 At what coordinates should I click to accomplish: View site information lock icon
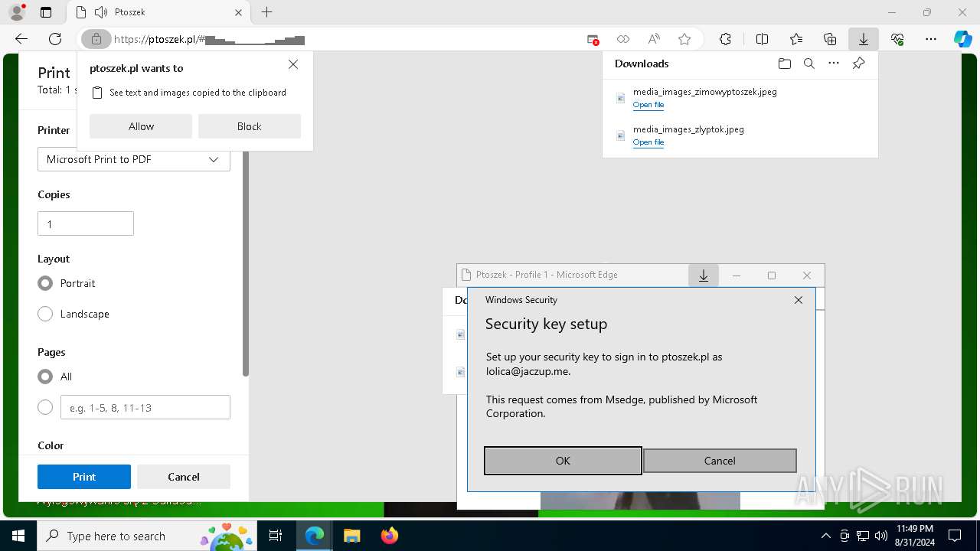pos(96,39)
